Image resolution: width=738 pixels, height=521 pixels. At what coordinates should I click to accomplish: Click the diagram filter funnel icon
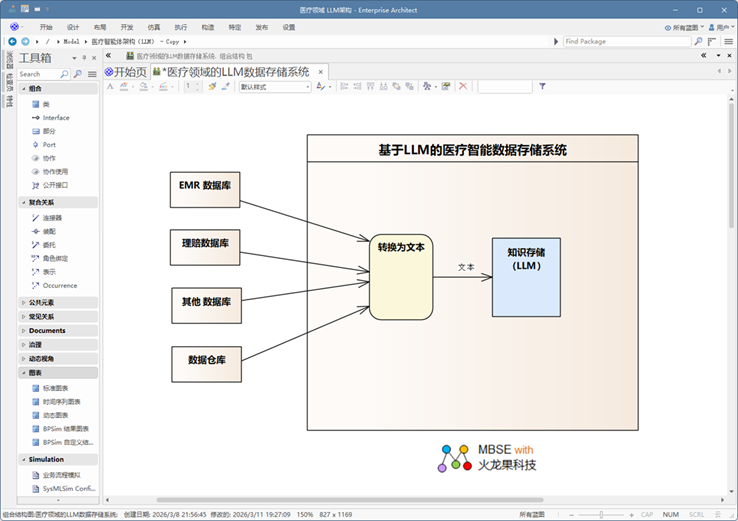[543, 87]
